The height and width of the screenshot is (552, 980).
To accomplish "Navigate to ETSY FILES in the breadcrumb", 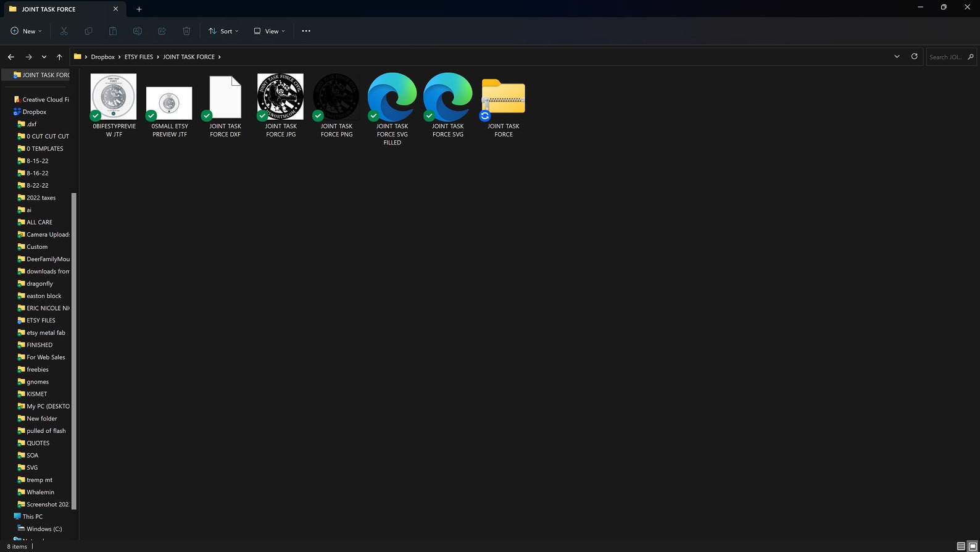I will [138, 57].
